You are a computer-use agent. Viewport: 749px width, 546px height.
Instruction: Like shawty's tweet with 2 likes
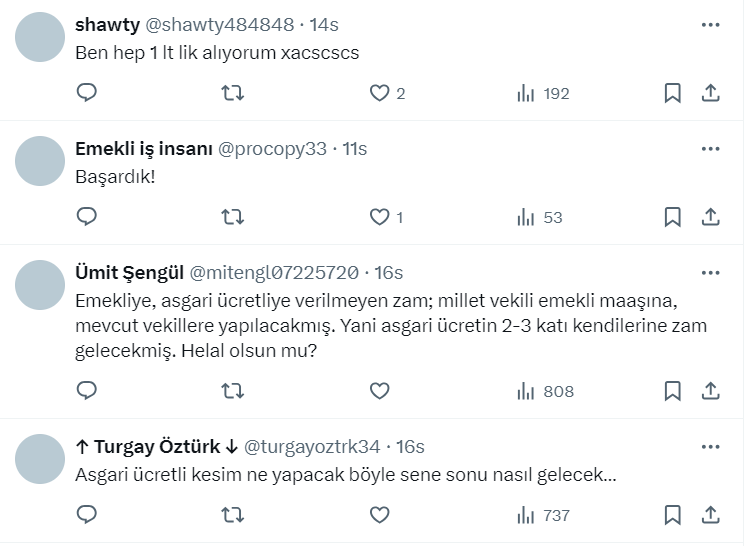pyautogui.click(x=379, y=93)
